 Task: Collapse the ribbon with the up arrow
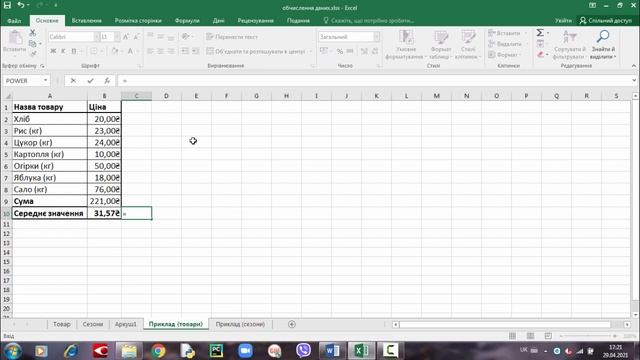click(633, 66)
